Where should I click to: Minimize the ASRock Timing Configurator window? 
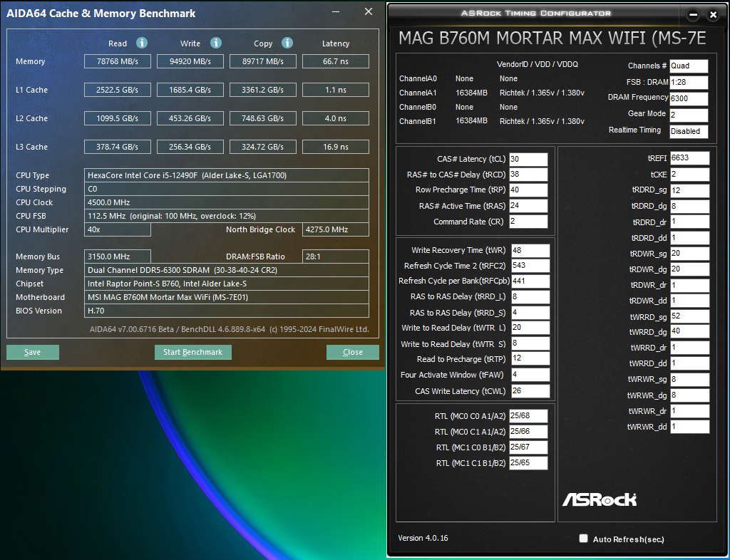(693, 15)
